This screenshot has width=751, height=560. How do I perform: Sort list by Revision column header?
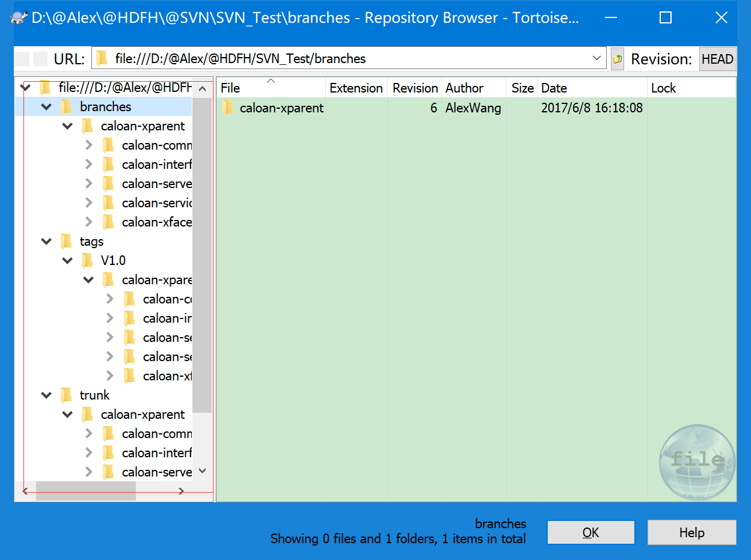(x=415, y=88)
